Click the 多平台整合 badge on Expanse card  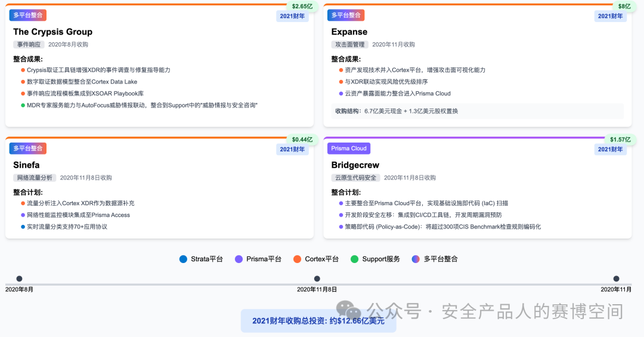click(346, 15)
